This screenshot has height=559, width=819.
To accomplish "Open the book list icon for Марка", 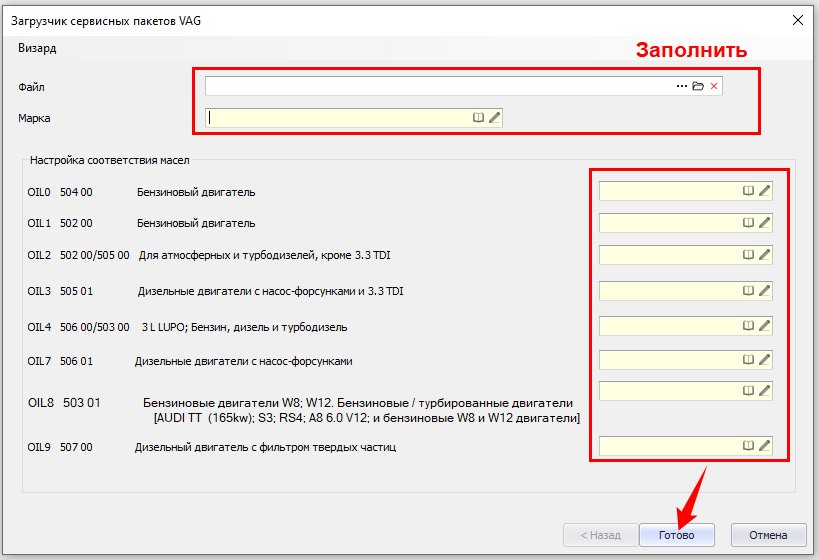I will (x=479, y=118).
